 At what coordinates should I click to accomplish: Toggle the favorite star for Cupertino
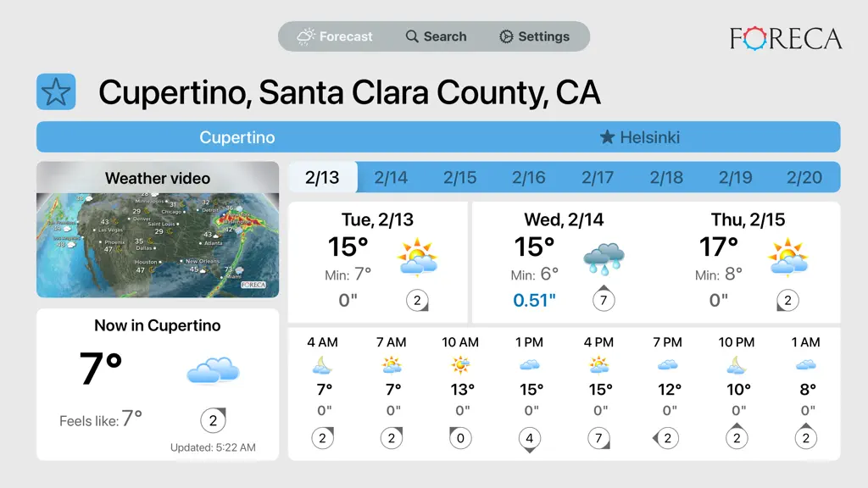click(56, 91)
